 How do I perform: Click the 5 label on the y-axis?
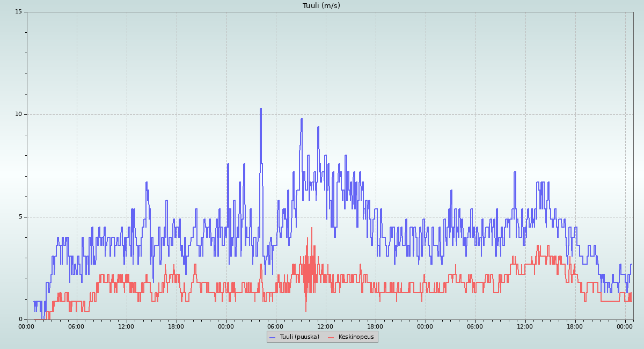click(20, 217)
